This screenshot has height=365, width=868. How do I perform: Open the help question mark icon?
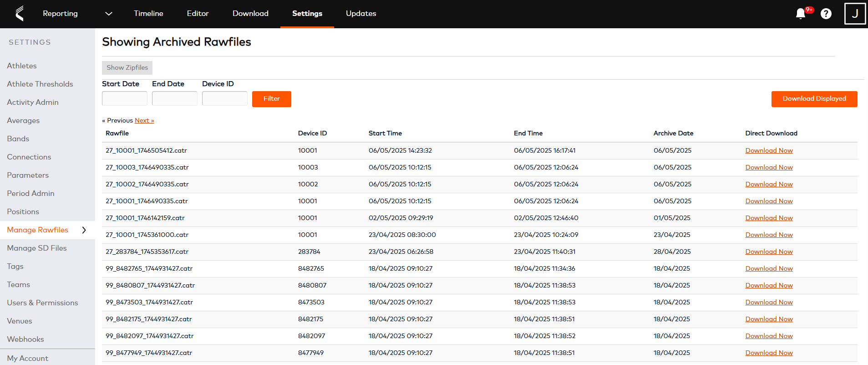[x=826, y=14]
